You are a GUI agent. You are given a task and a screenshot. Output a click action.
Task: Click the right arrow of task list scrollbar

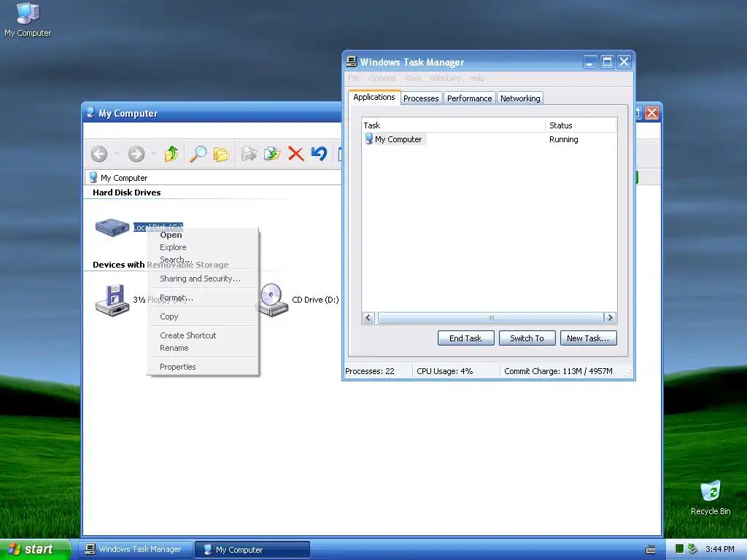tap(610, 318)
